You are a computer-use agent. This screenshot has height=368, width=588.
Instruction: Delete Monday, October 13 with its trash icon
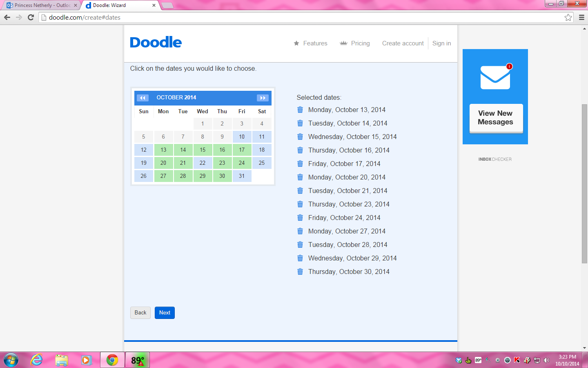(x=300, y=110)
